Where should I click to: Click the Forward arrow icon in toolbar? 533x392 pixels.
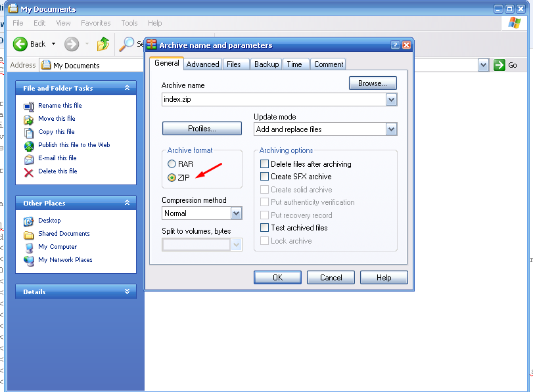pyautogui.click(x=72, y=44)
